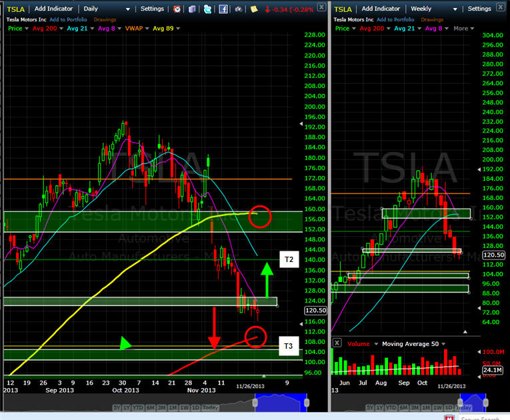The width and height of the screenshot is (510, 420).
Task: Close the Volume indicator panel
Action: point(337,343)
